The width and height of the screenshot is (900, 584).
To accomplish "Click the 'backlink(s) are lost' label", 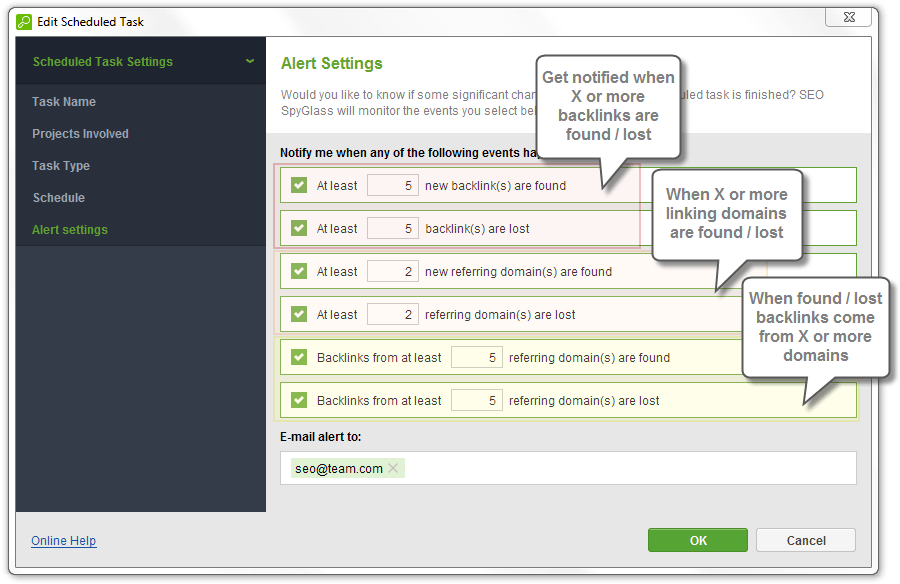I will click(x=477, y=229).
